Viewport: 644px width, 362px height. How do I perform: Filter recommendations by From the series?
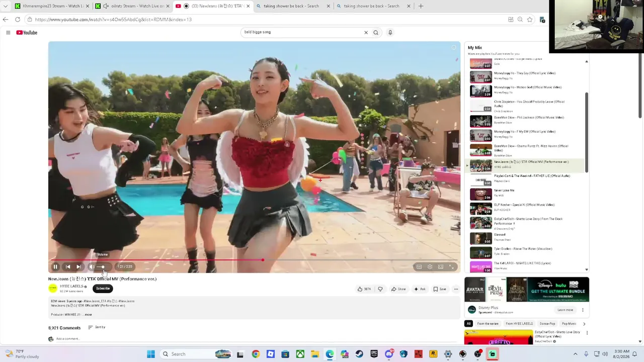coord(488,324)
